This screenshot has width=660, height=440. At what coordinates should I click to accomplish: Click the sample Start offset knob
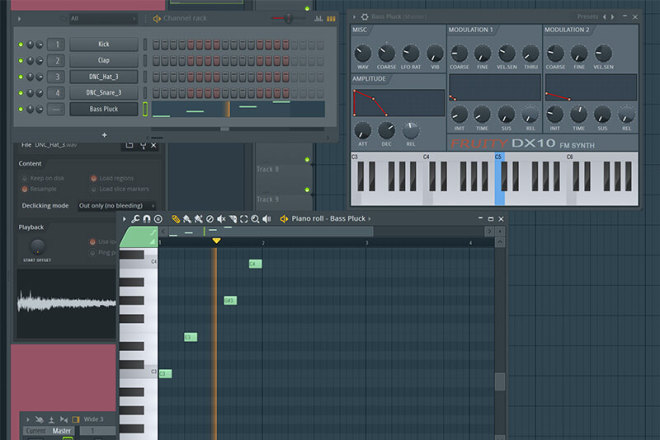point(37,246)
